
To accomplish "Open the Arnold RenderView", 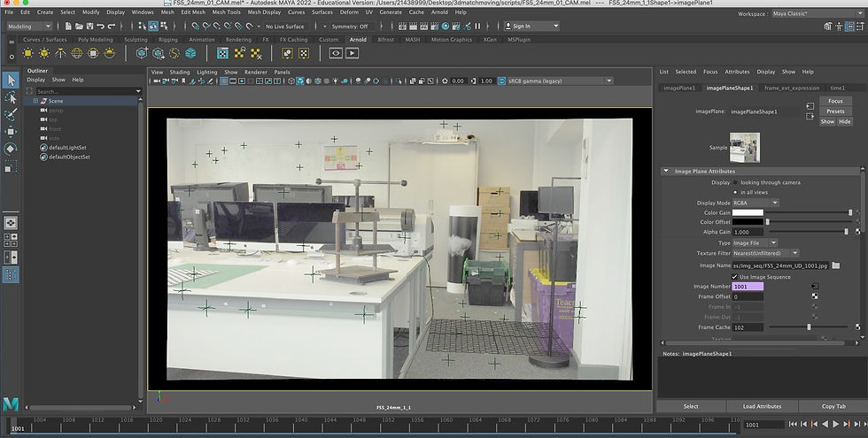I will point(336,53).
